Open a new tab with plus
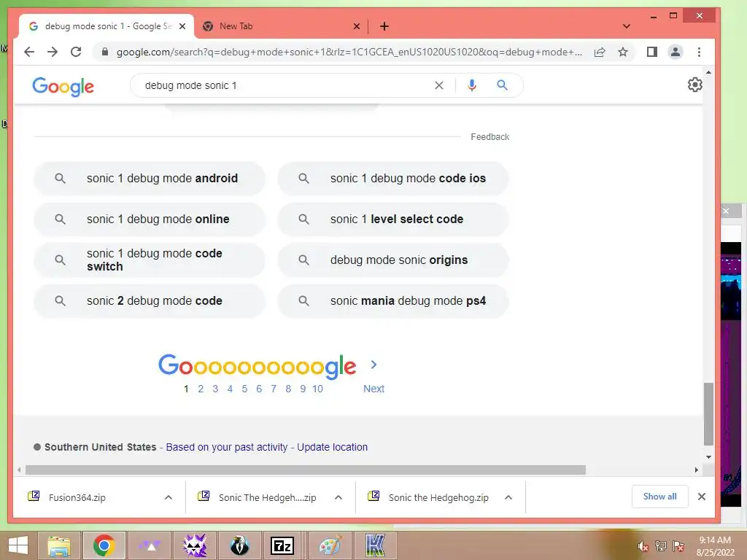747x560 pixels. tap(384, 26)
